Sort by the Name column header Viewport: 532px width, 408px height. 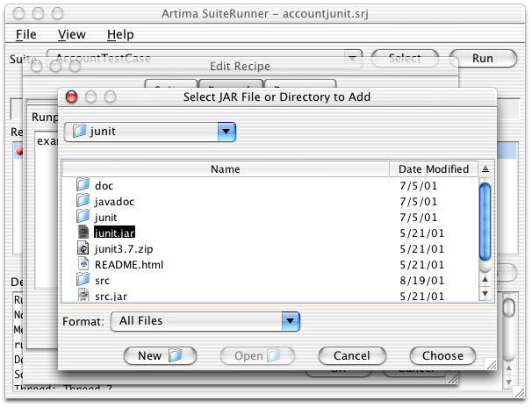226,168
